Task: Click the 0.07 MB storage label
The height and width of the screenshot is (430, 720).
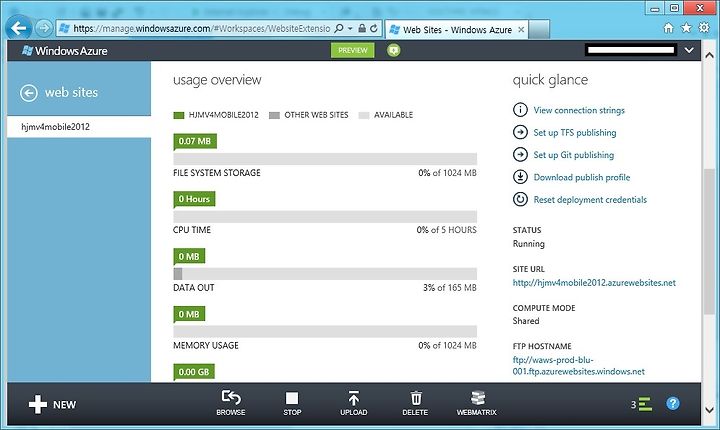Action: [195, 141]
